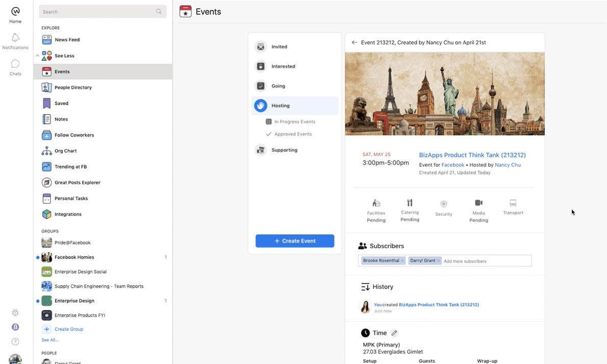Open the help question mark icon
The image size is (607, 364).
click(x=15, y=342)
